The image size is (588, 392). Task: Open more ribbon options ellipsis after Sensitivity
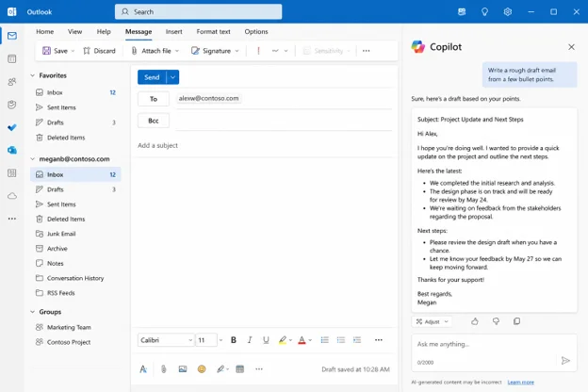click(x=366, y=51)
